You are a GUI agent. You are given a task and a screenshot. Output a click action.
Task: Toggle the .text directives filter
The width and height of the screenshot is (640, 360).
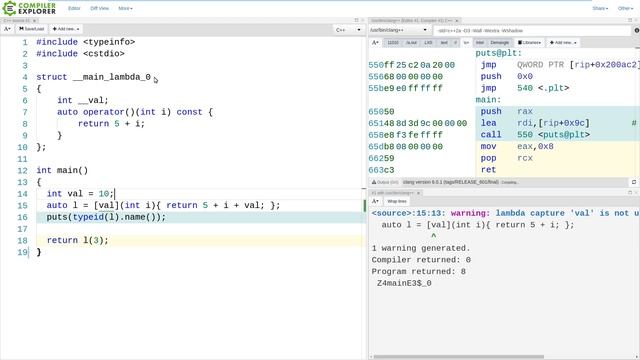pos(444,42)
